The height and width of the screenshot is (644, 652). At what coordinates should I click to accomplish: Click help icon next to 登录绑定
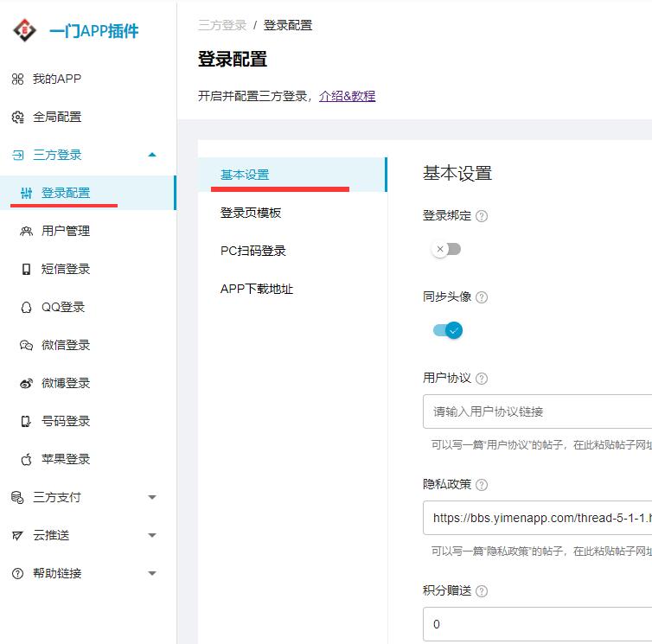coord(482,216)
